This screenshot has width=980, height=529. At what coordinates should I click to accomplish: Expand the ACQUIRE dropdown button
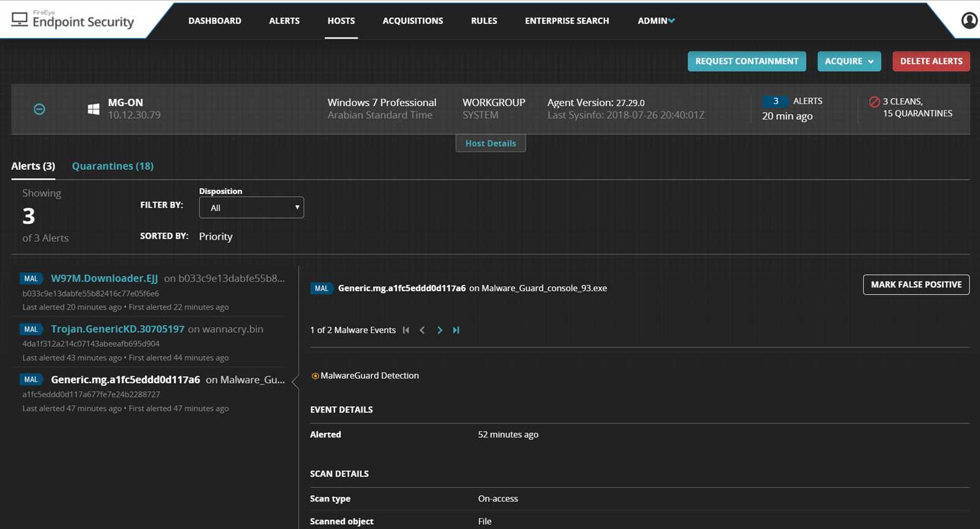point(849,61)
